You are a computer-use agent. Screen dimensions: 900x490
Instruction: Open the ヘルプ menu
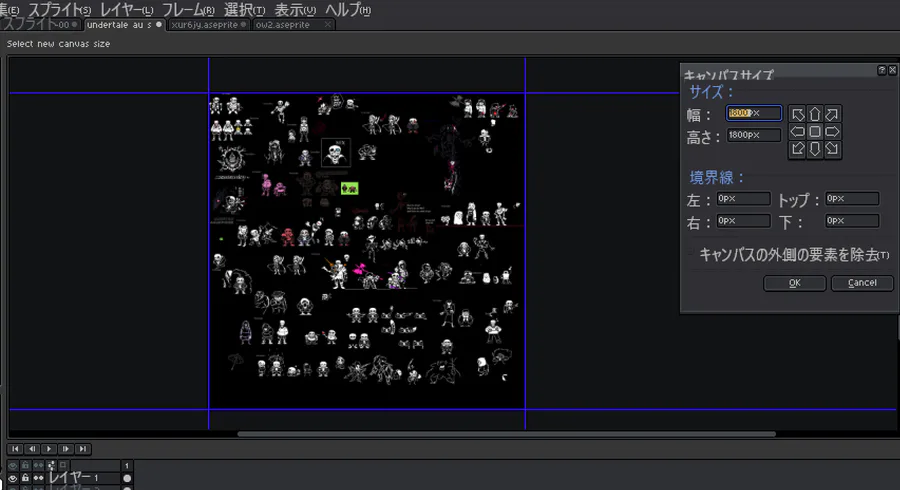pyautogui.click(x=348, y=10)
